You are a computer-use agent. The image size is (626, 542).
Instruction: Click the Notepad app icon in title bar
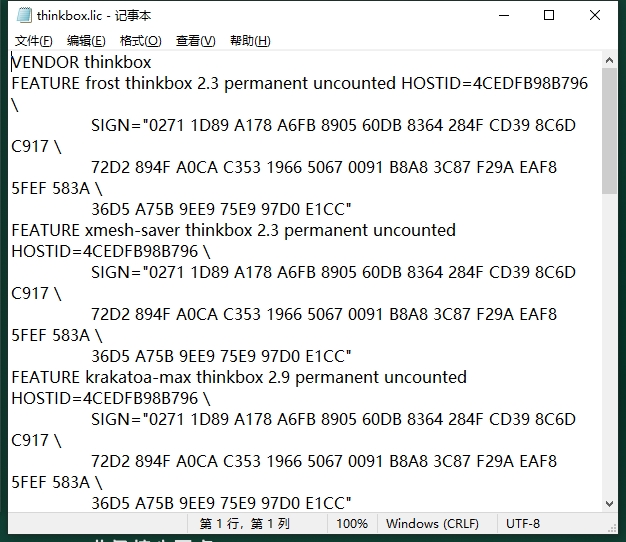[24, 15]
